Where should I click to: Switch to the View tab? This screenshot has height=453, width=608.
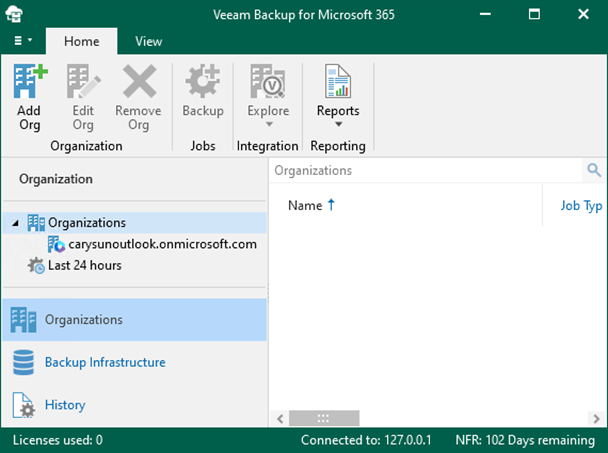(149, 41)
